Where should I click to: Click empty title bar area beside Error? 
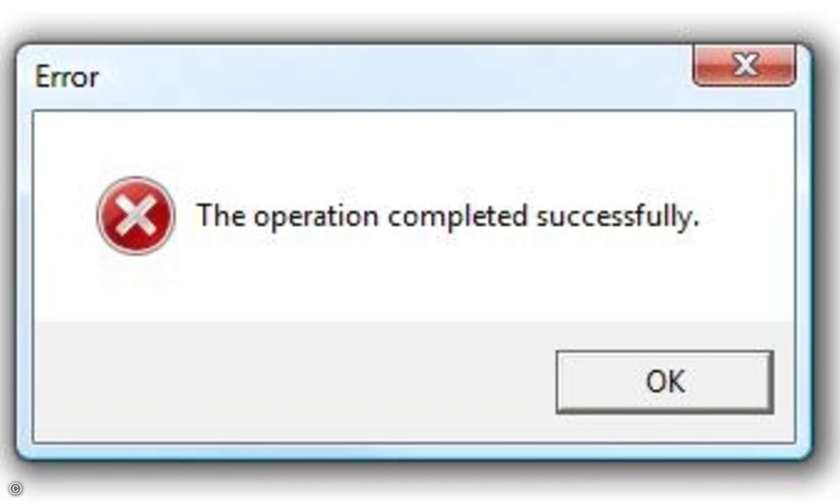click(x=392, y=76)
